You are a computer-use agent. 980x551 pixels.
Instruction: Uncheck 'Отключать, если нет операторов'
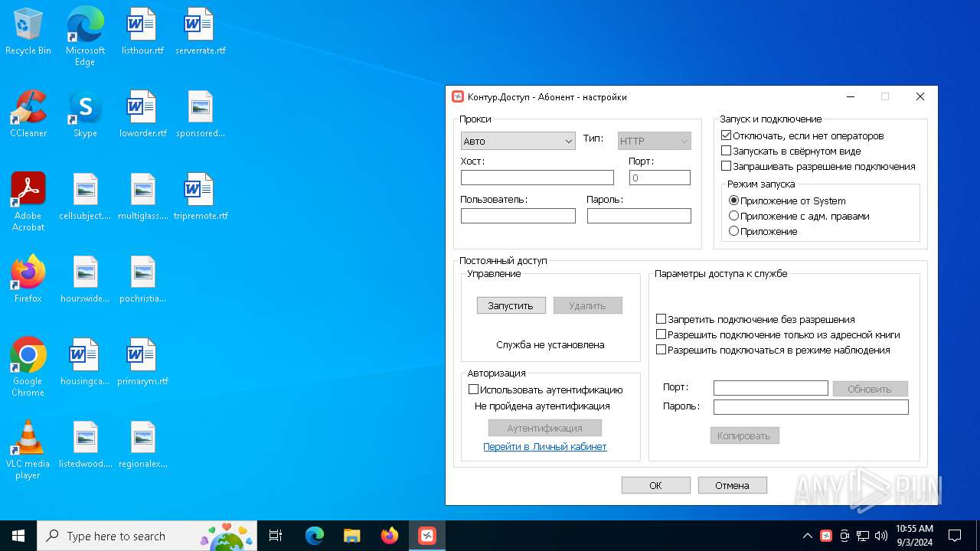(x=727, y=135)
